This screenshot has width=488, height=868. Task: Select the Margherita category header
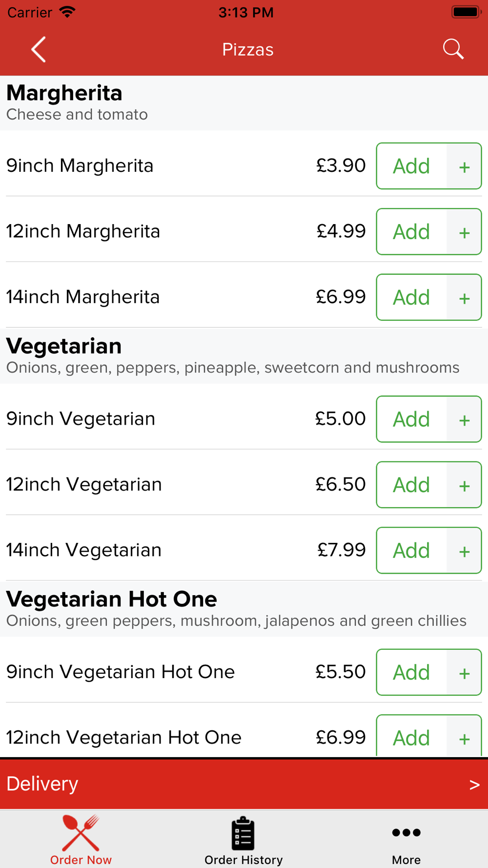point(64,93)
